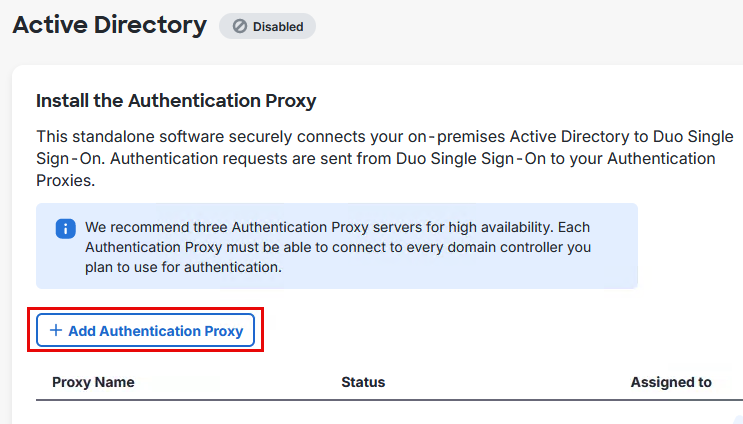
Task: Click the plus icon beside Add Authentication Proxy
Action: coord(56,330)
